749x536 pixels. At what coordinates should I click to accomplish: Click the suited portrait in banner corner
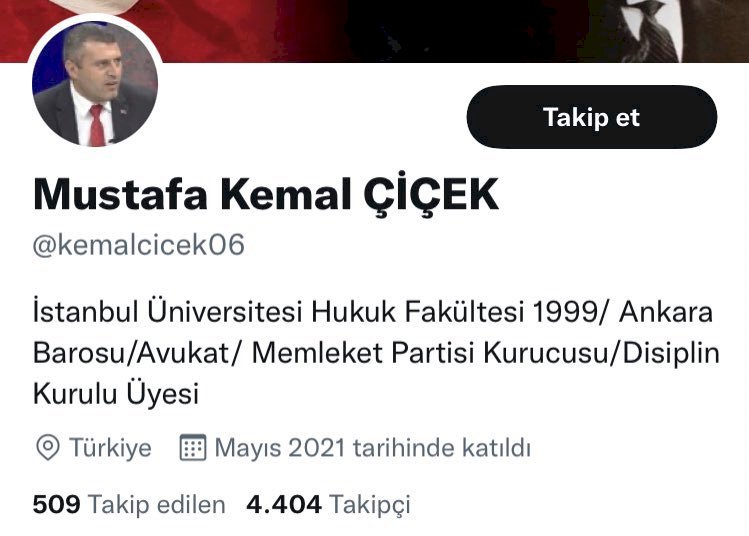click(x=669, y=31)
